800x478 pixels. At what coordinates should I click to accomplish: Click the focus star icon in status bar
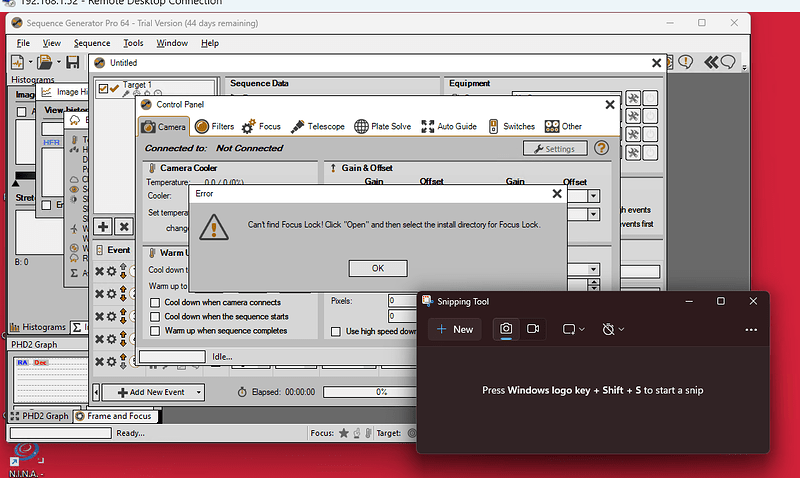pyautogui.click(x=344, y=433)
